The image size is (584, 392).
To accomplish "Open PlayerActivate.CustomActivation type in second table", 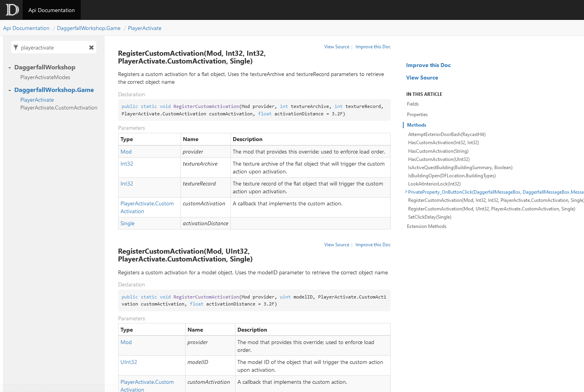I will 147,386.
